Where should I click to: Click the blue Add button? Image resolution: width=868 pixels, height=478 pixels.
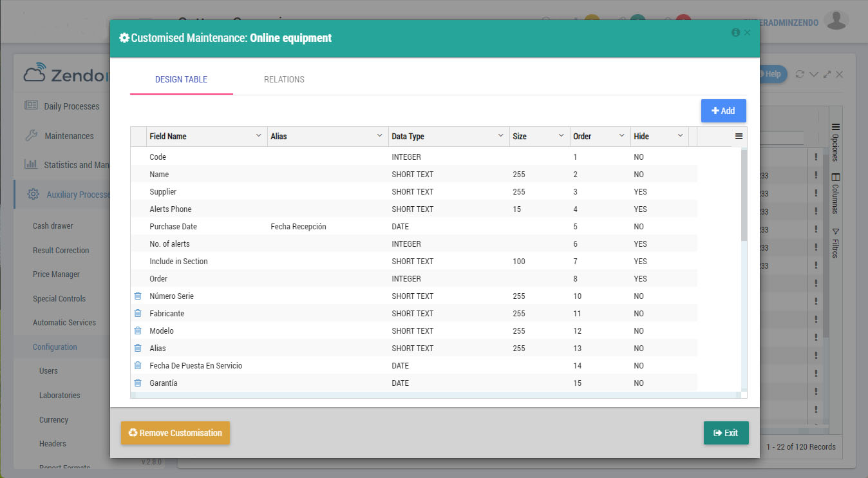pyautogui.click(x=723, y=111)
